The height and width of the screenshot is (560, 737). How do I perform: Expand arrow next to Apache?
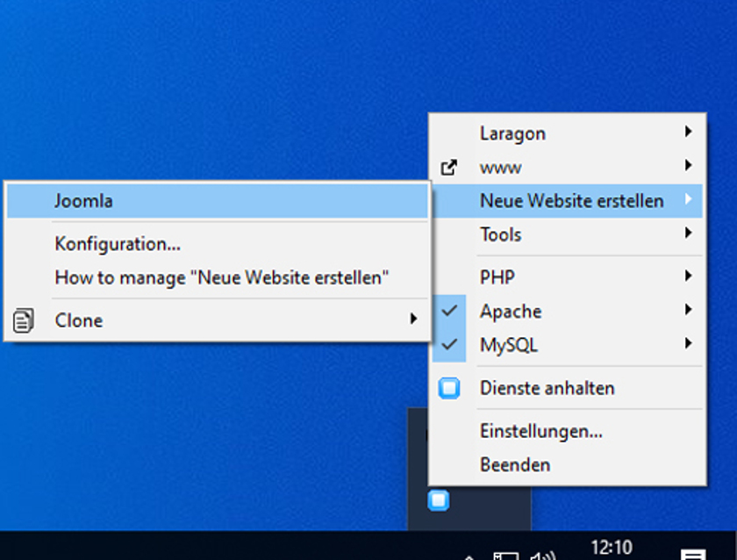(688, 309)
